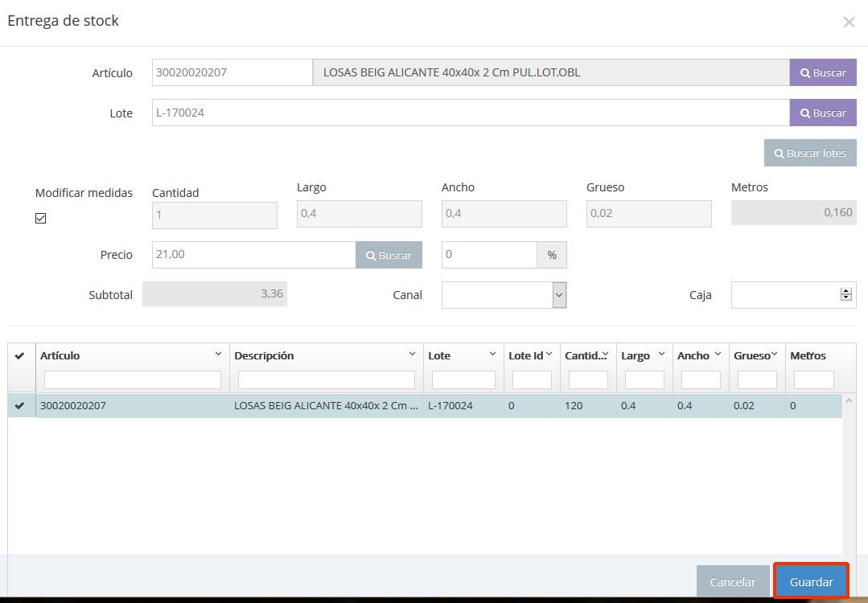Close the Entrega de stock dialog

(849, 23)
